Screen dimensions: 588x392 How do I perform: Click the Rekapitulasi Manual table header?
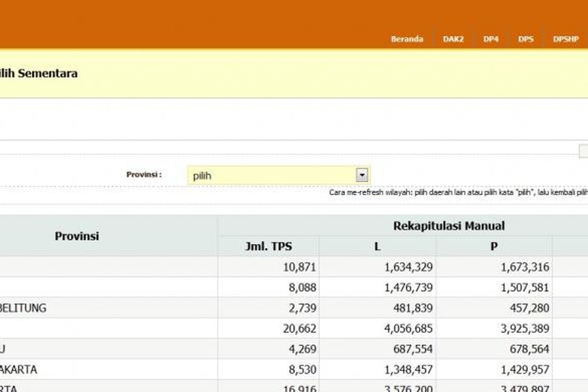(448, 226)
